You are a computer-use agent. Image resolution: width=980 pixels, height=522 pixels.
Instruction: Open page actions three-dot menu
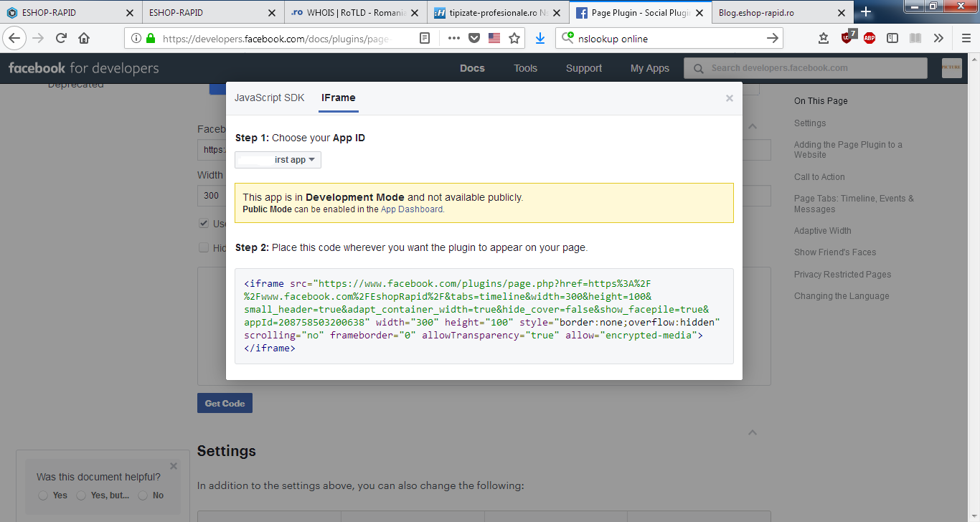[x=454, y=39]
